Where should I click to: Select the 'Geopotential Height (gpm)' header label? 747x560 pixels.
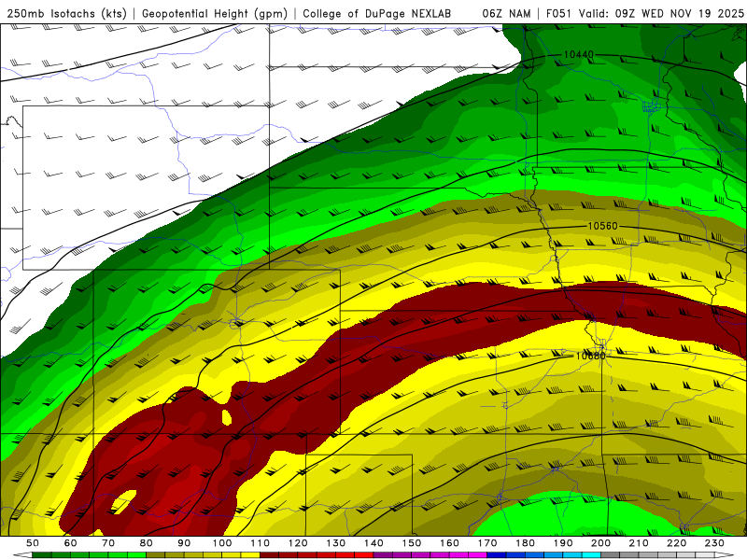tap(215, 13)
